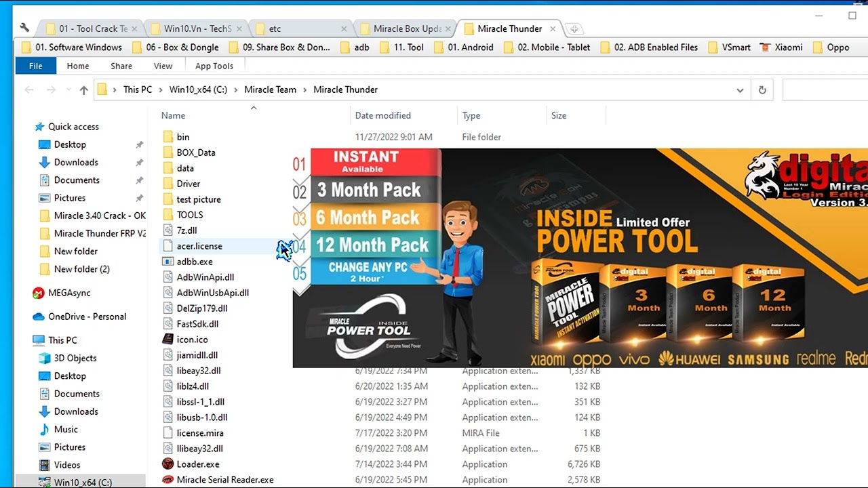Open the wrench settings icon beside the tabs

24,28
